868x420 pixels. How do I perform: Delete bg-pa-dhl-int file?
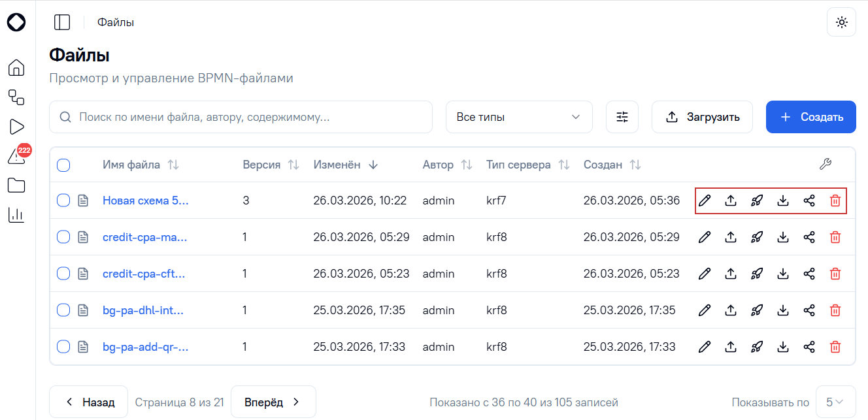coord(835,310)
